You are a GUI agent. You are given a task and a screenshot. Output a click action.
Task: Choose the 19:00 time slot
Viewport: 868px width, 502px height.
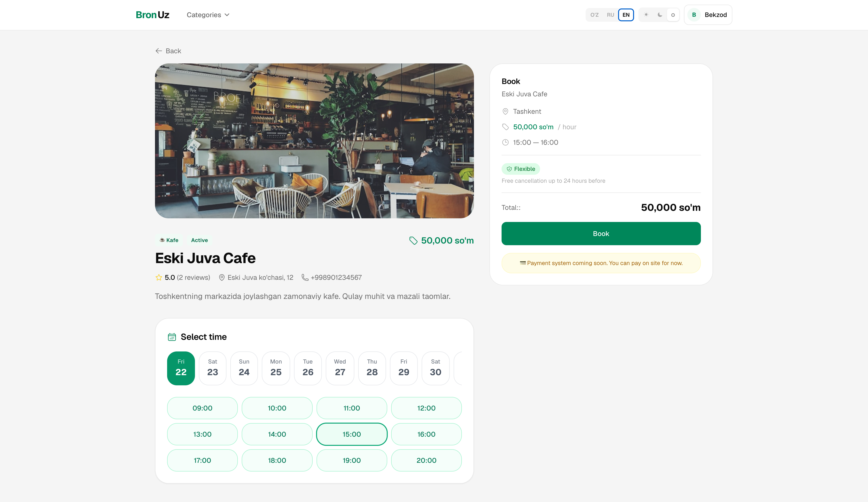[x=352, y=460]
